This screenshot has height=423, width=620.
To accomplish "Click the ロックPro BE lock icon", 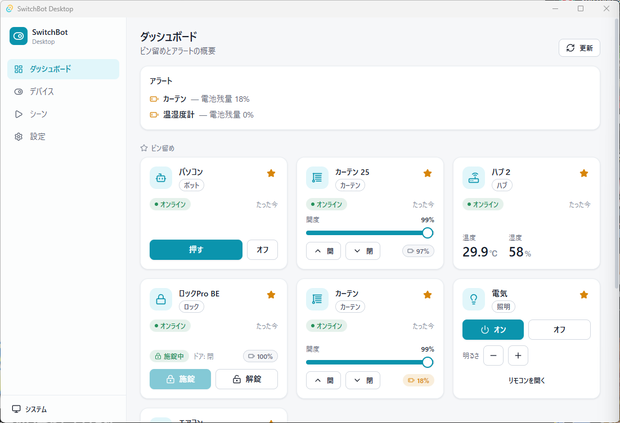I will pyautogui.click(x=161, y=299).
